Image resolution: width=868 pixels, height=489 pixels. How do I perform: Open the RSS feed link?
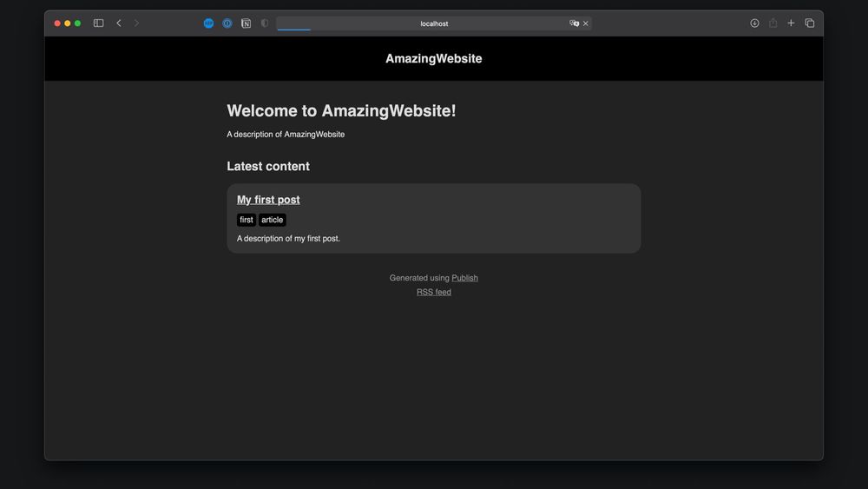tap(433, 292)
